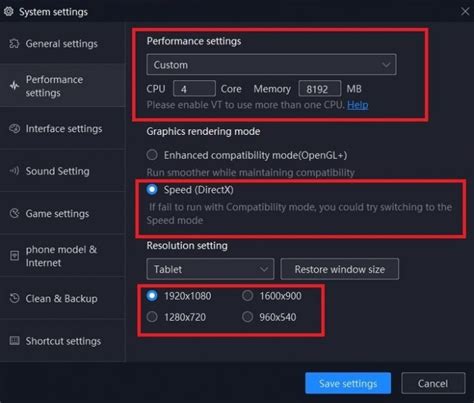Switch to Performance settings tab
Image resolution: width=474 pixels, height=403 pixels.
(63, 86)
